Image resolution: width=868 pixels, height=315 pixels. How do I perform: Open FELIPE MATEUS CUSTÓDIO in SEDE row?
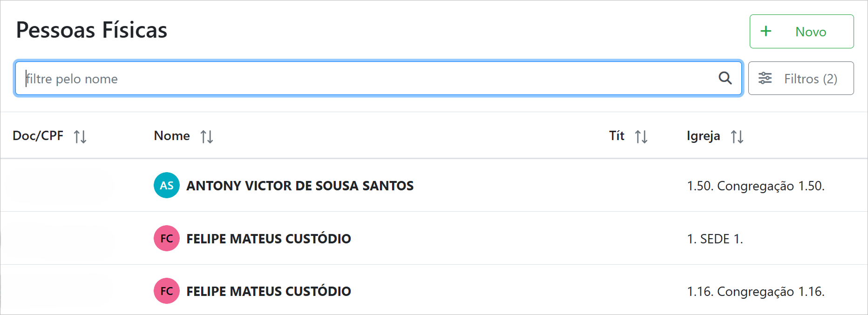(269, 239)
